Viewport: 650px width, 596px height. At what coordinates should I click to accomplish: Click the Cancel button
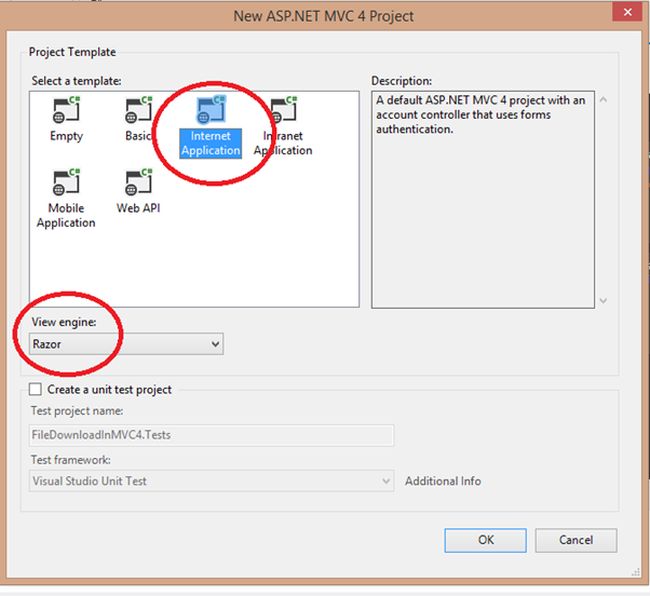coord(576,540)
